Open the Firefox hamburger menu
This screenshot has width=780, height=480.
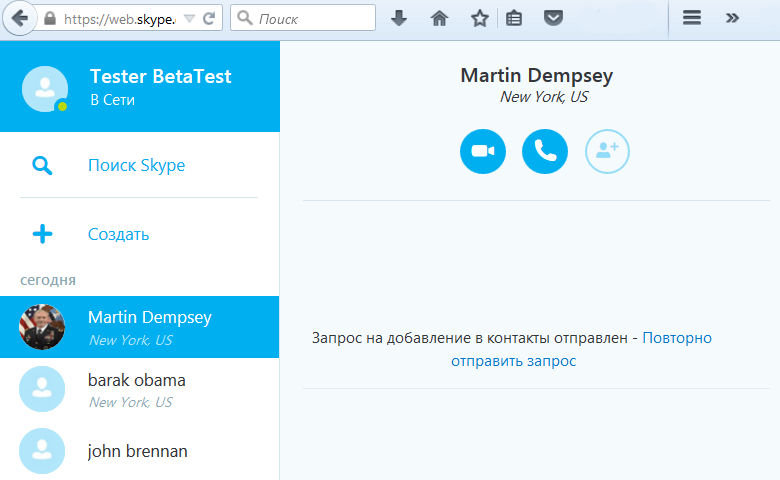tap(691, 18)
